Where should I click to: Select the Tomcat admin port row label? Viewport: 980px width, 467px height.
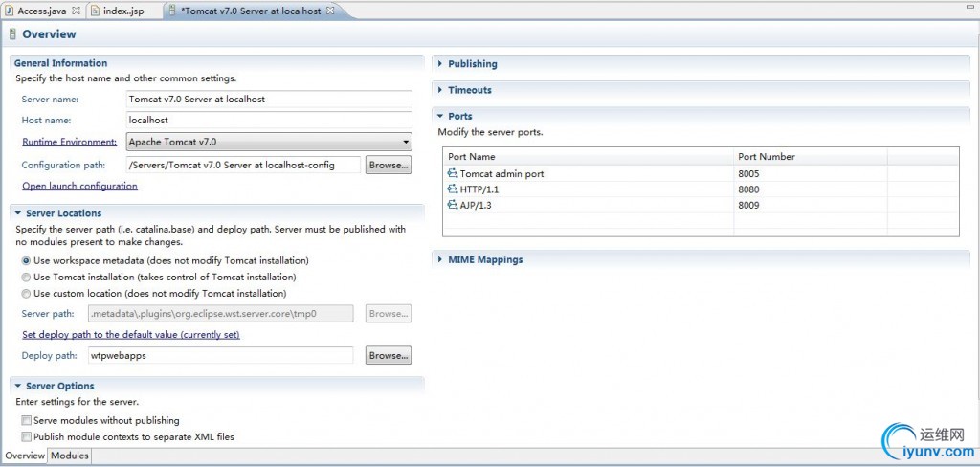tap(501, 174)
